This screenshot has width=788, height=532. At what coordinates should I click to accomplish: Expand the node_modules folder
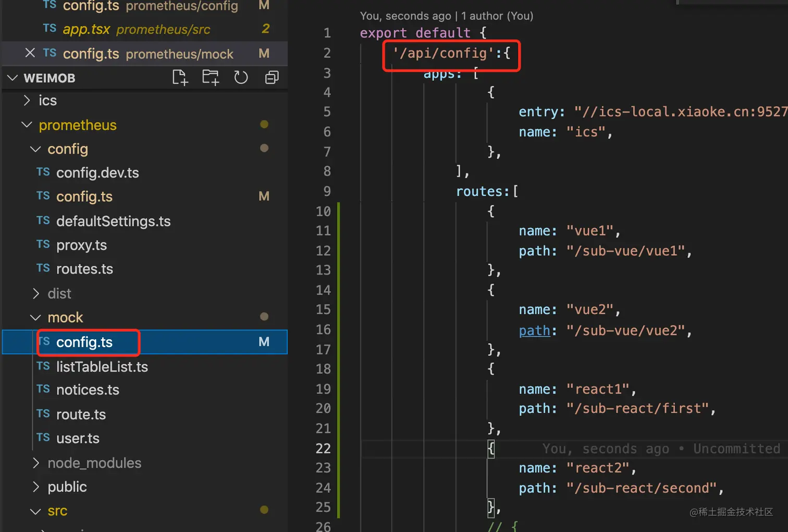point(36,463)
